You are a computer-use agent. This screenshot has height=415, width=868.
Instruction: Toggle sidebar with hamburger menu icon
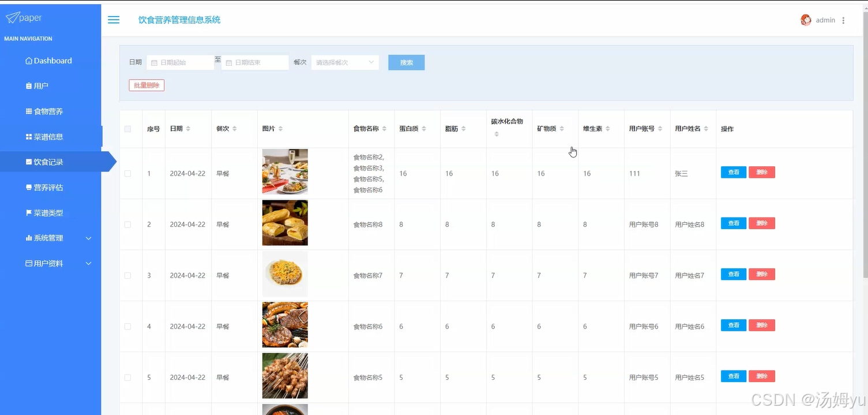pos(114,20)
